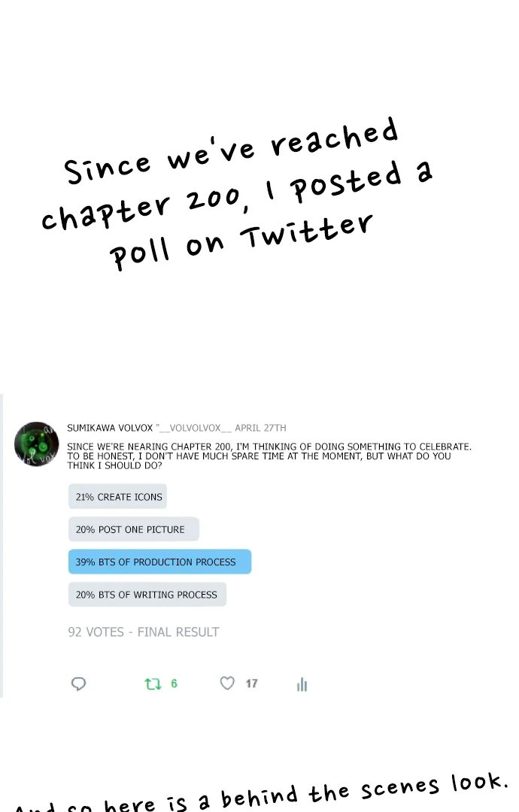Open the green profile avatar picture
This screenshot has width=519, height=812.
click(x=36, y=444)
